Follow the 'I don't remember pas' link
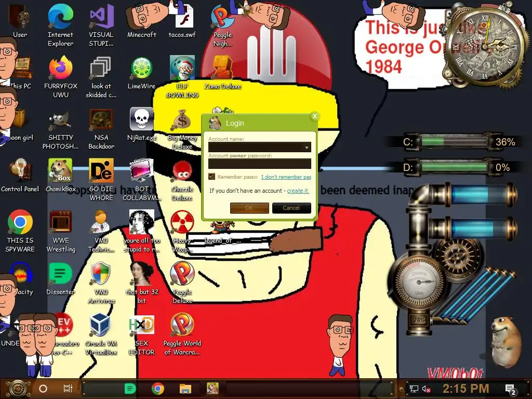The image size is (532, 399). (286, 177)
